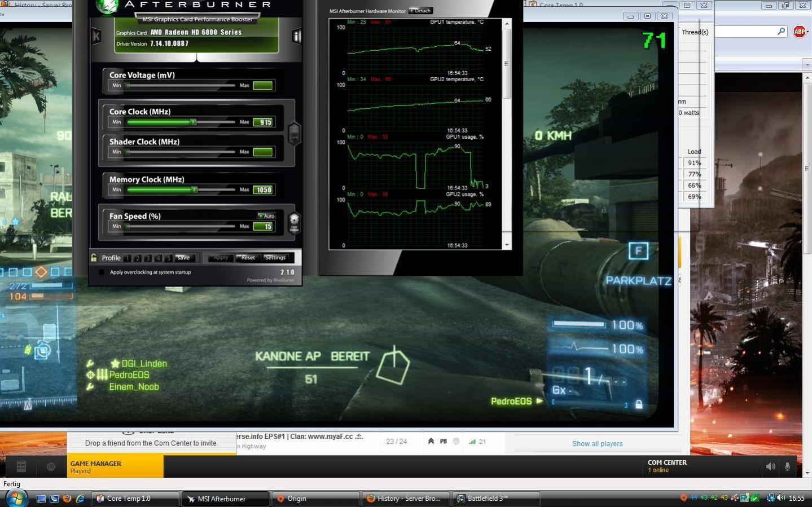Click the taskbar clock showing 16:55
The height and width of the screenshot is (507, 812).
(797, 499)
